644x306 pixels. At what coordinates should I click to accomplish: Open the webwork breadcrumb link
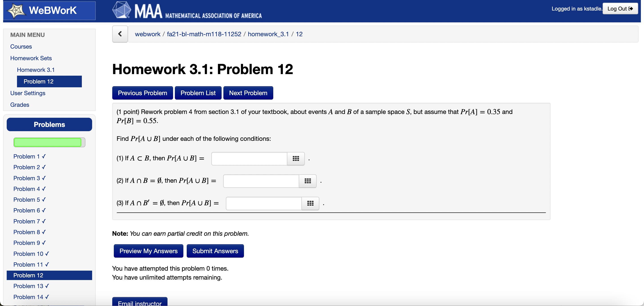148,34
